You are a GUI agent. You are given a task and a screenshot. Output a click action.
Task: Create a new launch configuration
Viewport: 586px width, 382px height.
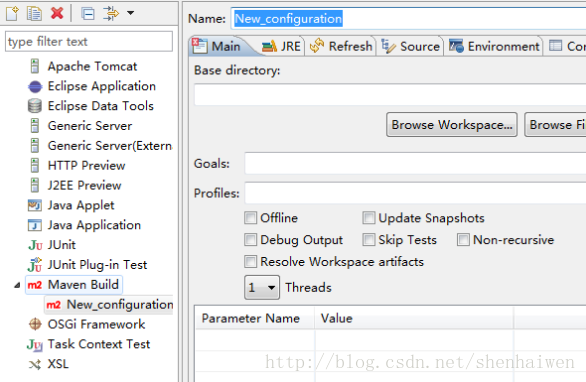[x=12, y=13]
